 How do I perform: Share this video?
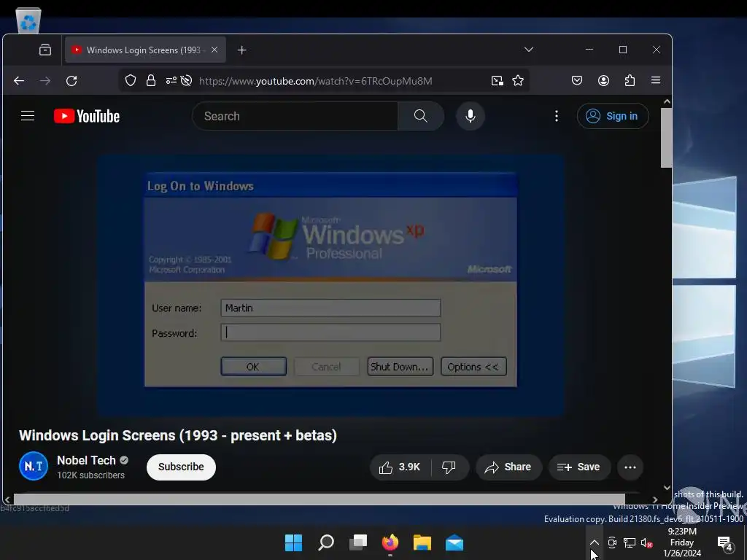(508, 467)
